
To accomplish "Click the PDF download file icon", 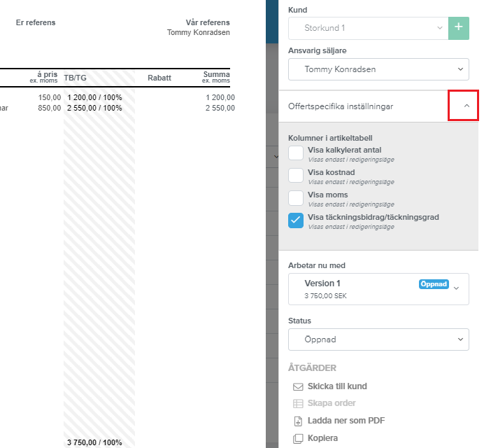I will tap(298, 421).
